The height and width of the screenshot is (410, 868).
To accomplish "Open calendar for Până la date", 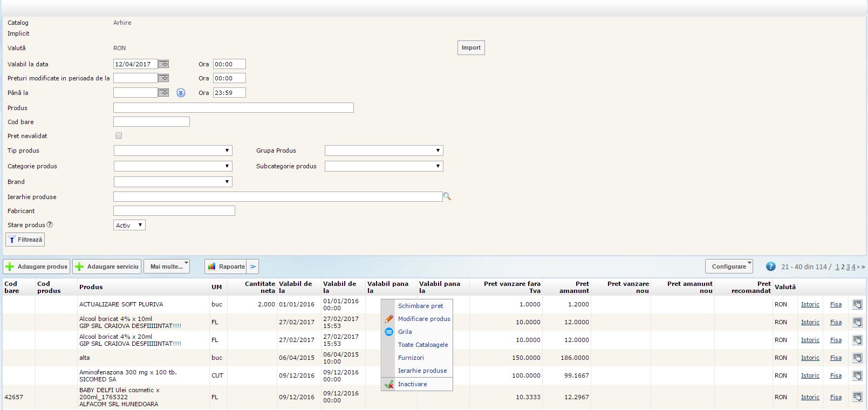I will tap(163, 93).
